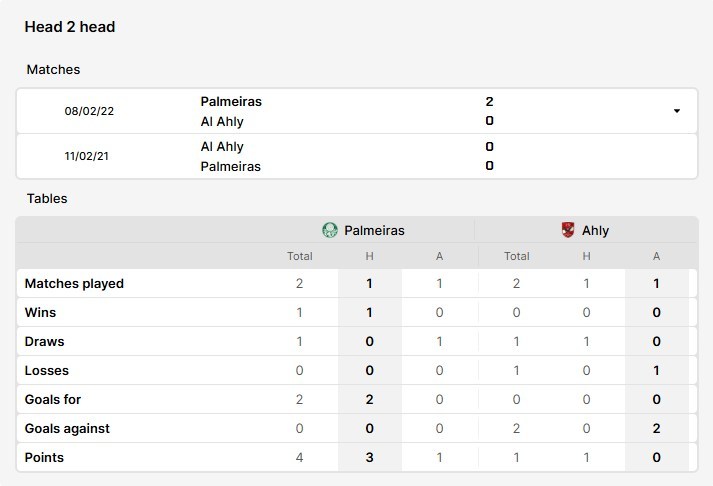Click Palmeiras home points value 3
Screen dimensions: 713x486
click(x=369, y=457)
